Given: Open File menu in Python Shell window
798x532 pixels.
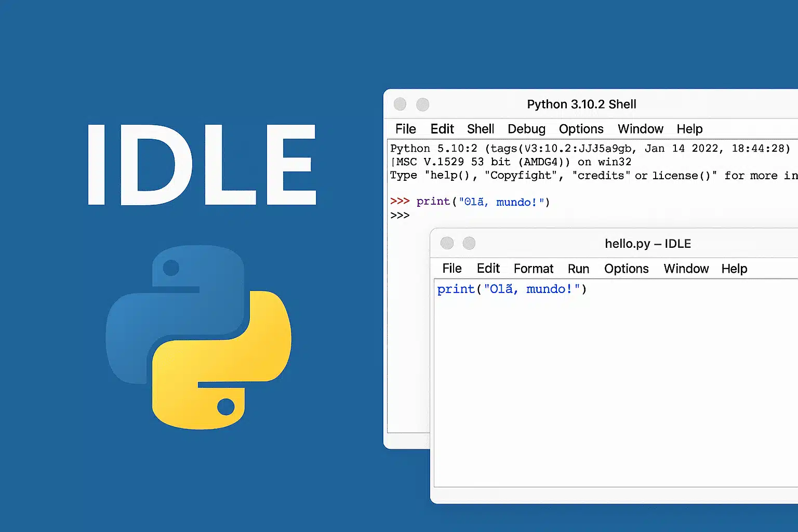Looking at the screenshot, I should 405,129.
